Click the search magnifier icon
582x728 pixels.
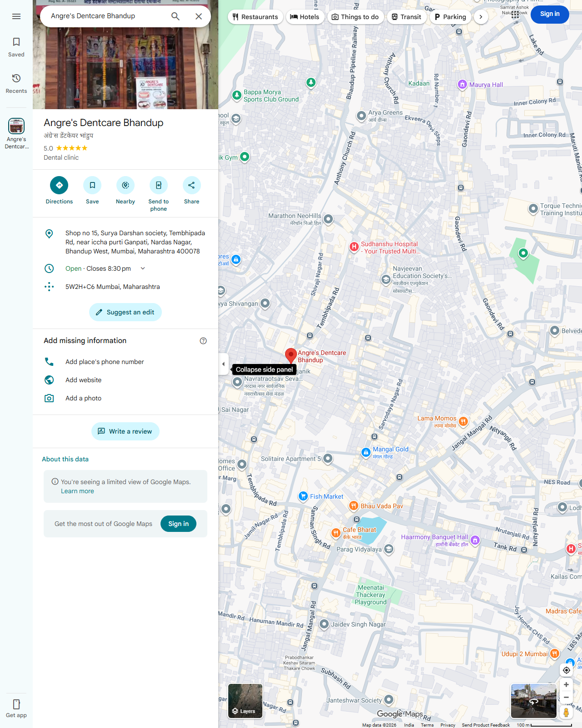click(176, 16)
